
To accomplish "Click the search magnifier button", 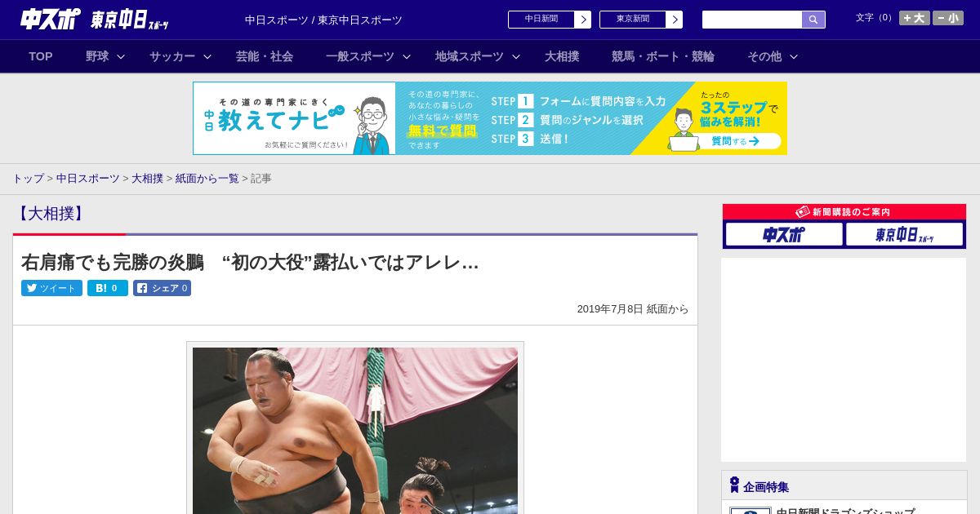I will (813, 20).
